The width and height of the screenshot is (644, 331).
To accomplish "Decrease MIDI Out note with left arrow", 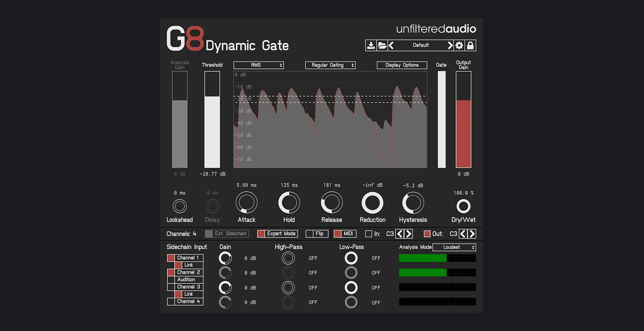I will 463,234.
